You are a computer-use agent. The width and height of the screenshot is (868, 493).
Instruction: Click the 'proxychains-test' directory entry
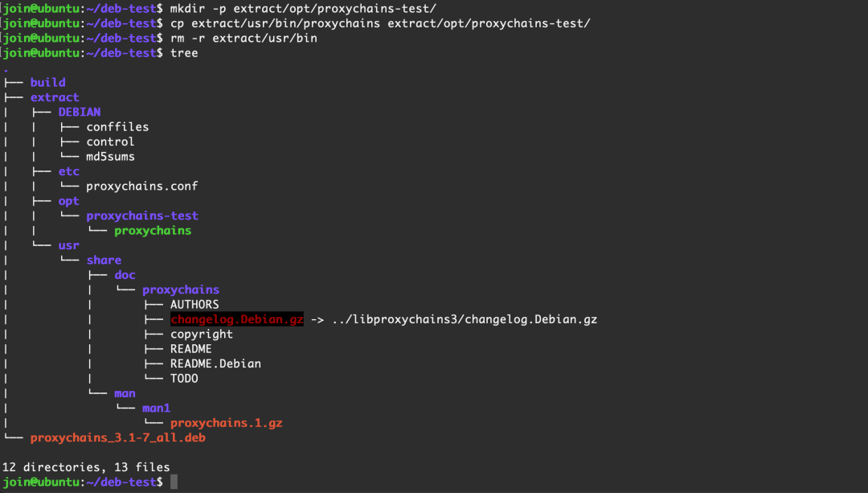[x=142, y=216]
